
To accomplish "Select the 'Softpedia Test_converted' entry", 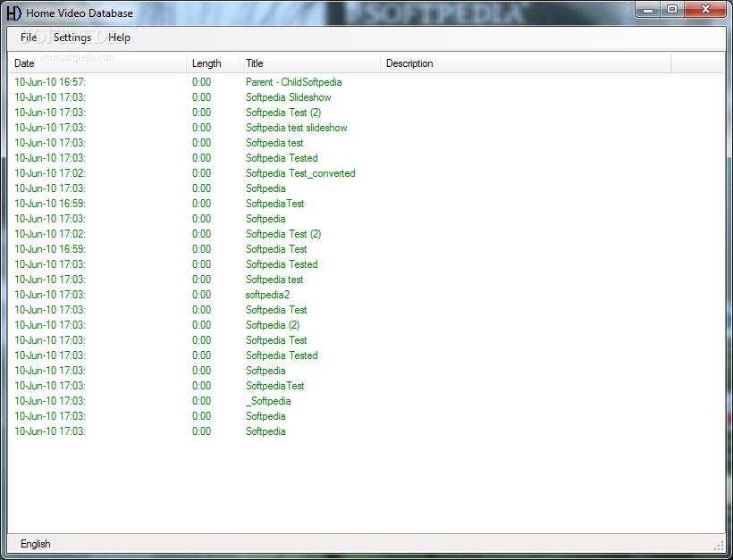I will [300, 173].
